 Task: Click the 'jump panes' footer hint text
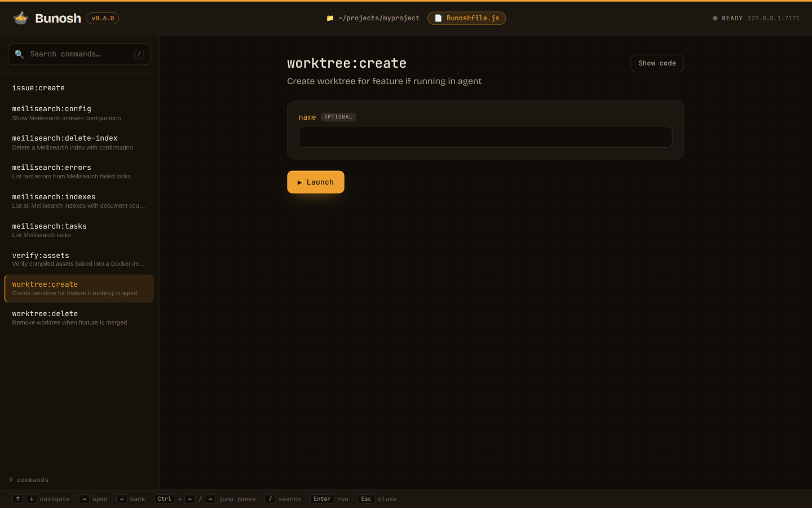click(x=237, y=500)
